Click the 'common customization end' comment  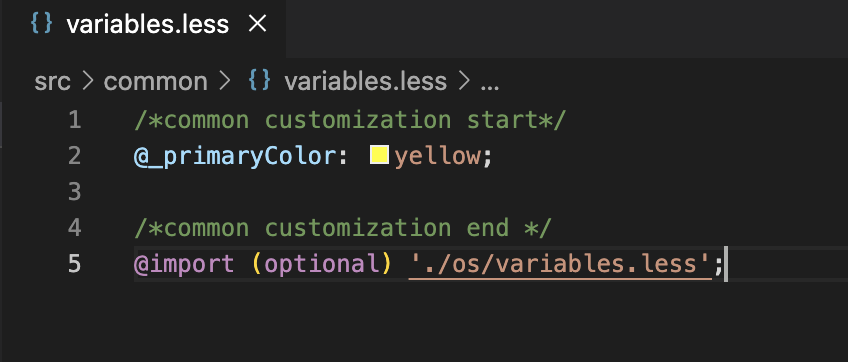coord(342,228)
